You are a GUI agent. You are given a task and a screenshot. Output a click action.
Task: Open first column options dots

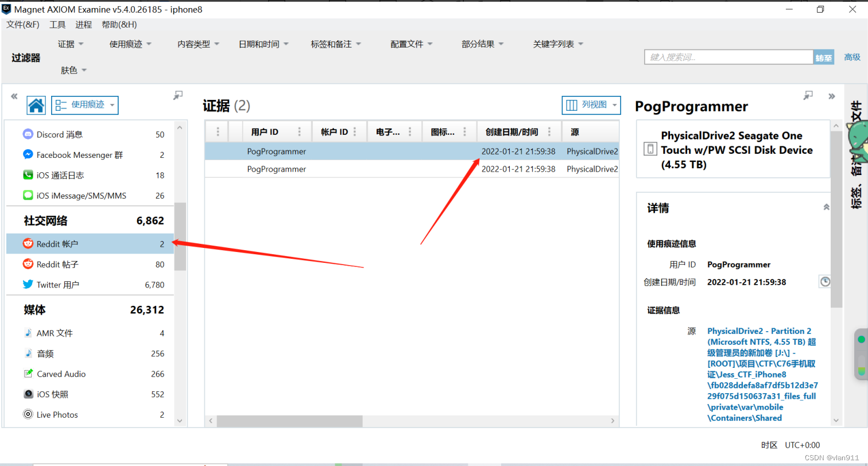coord(218,132)
